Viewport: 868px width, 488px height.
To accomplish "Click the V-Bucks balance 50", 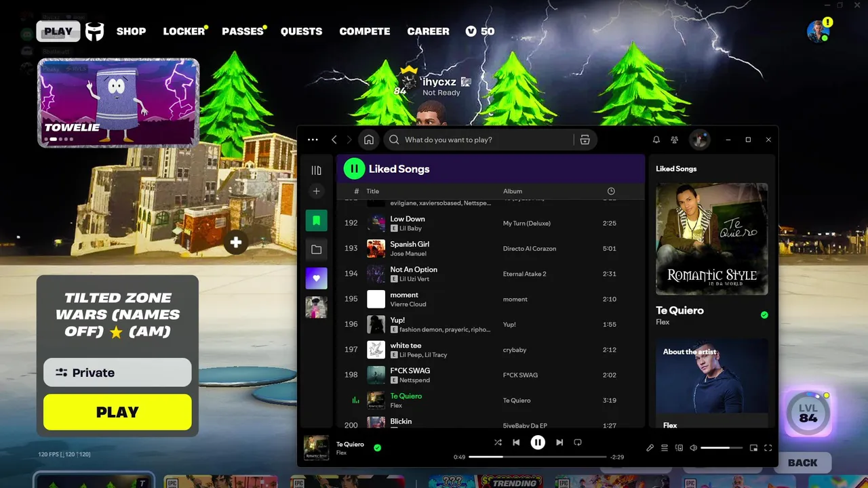I will 480,31.
